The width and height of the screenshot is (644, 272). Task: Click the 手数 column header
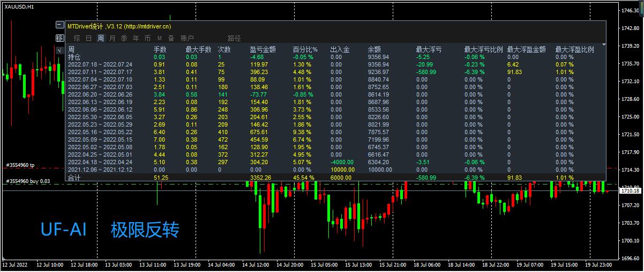pos(160,49)
